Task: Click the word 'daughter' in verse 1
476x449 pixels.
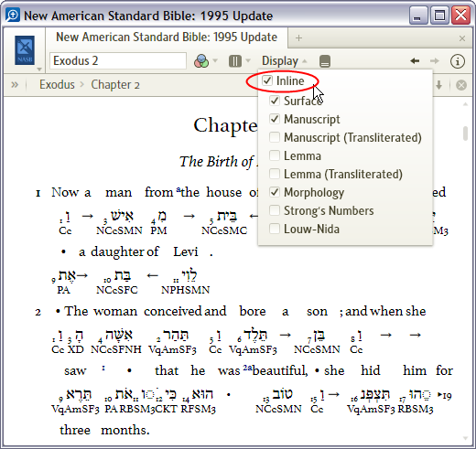Action: click(117, 251)
